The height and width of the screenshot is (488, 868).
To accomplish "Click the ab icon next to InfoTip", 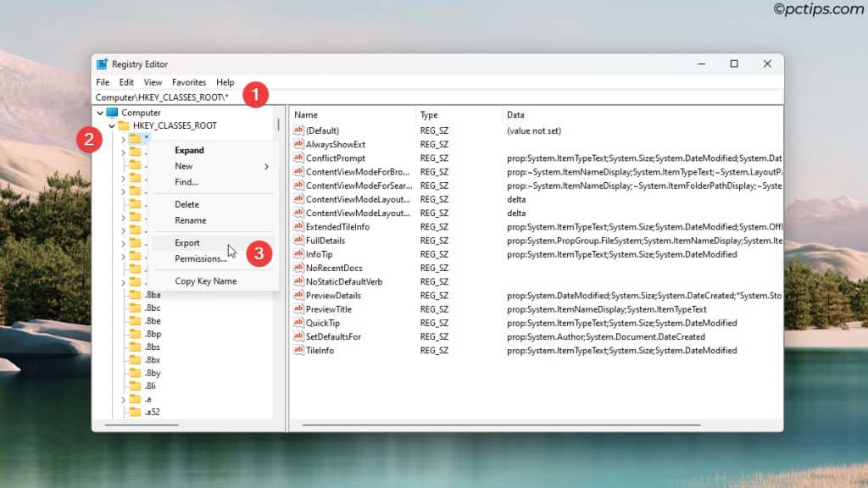I will coord(298,253).
